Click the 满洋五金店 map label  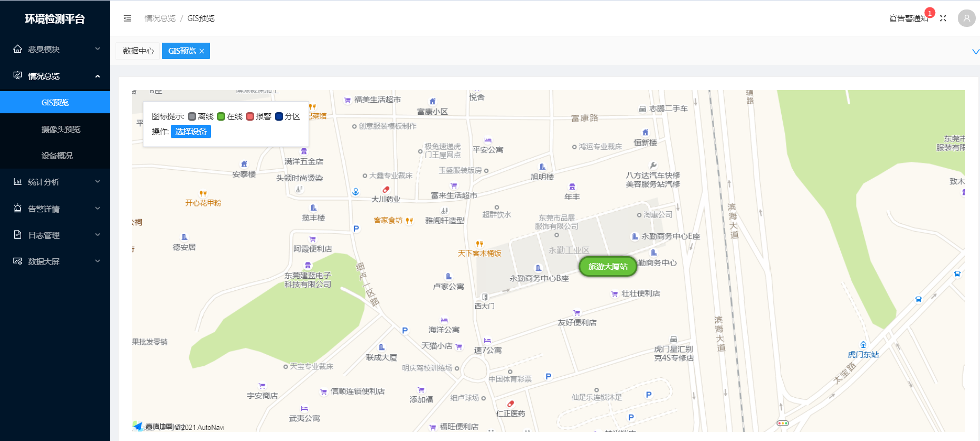304,162
